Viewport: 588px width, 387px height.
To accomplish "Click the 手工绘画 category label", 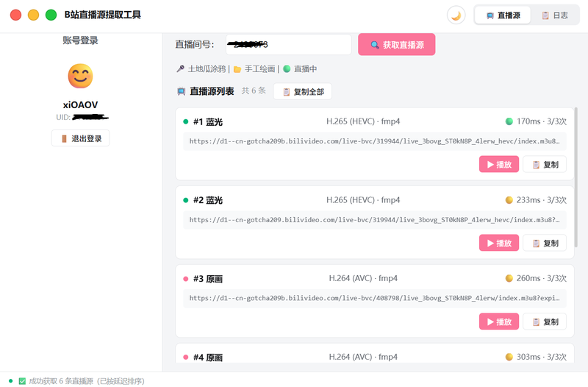I will tap(260, 69).
